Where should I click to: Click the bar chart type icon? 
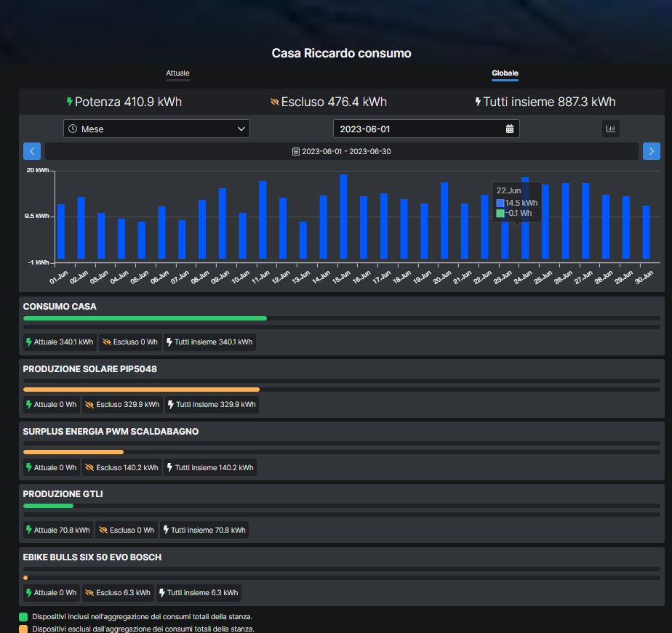tap(611, 129)
